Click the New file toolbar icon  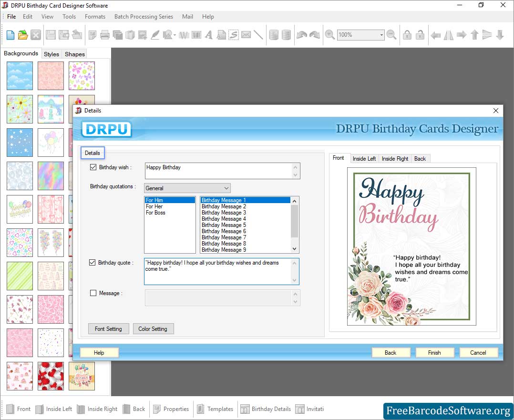click(x=10, y=35)
